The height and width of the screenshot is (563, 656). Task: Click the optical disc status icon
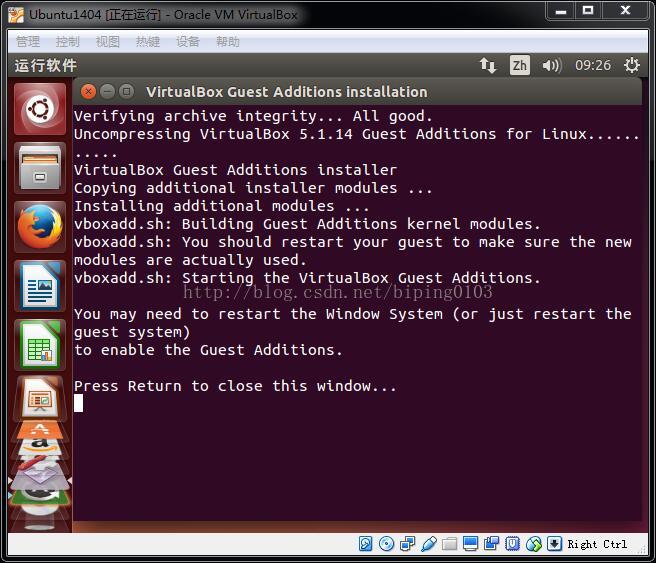(x=386, y=544)
